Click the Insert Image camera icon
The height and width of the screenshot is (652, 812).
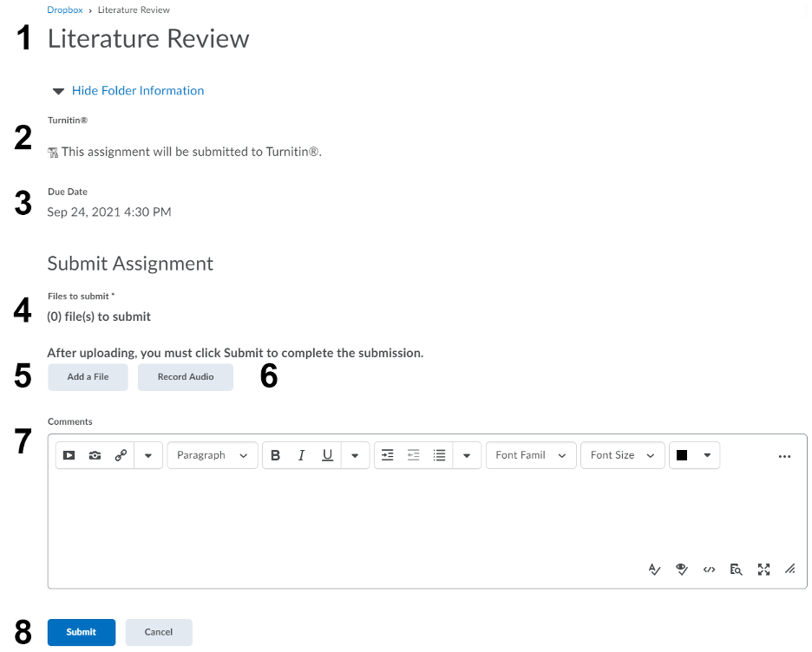click(95, 455)
